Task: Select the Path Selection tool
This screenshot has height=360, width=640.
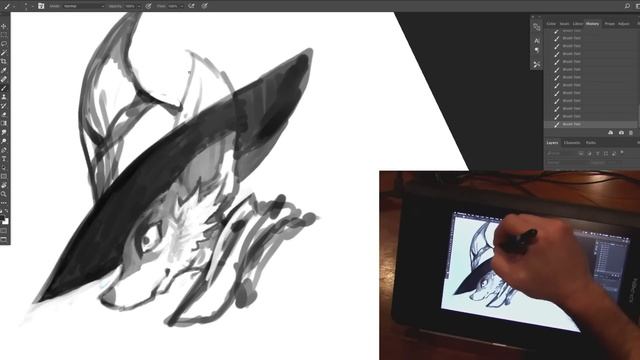Action: (x=4, y=167)
